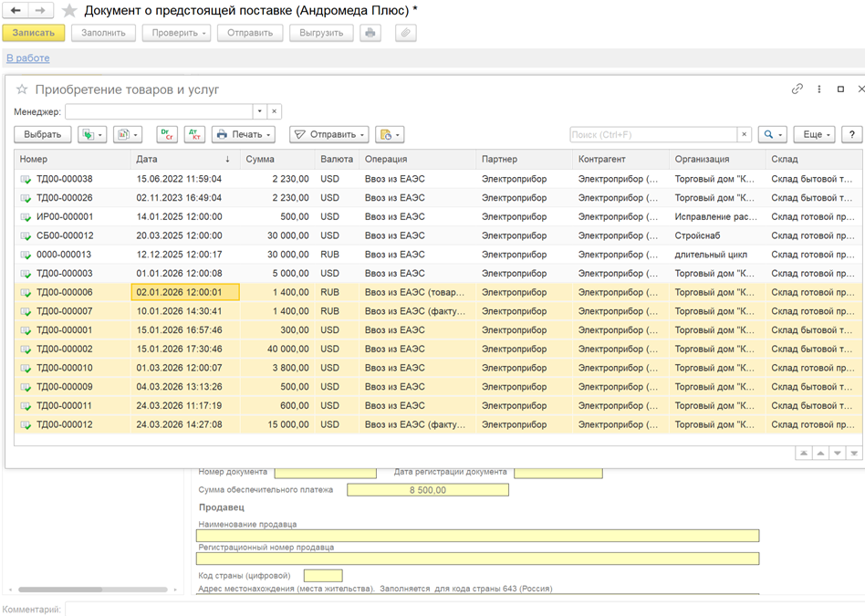Open the copy link icon in dialog header
The image size is (865, 616).
click(x=797, y=89)
